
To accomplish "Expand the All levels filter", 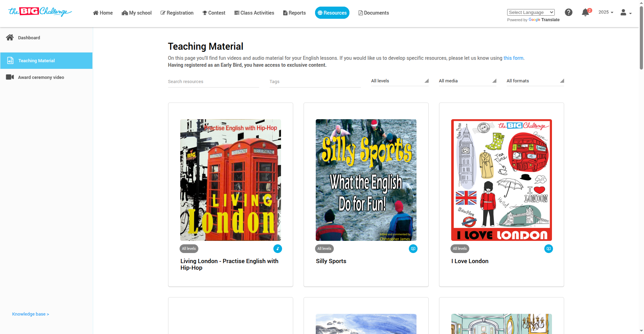I will coord(400,81).
